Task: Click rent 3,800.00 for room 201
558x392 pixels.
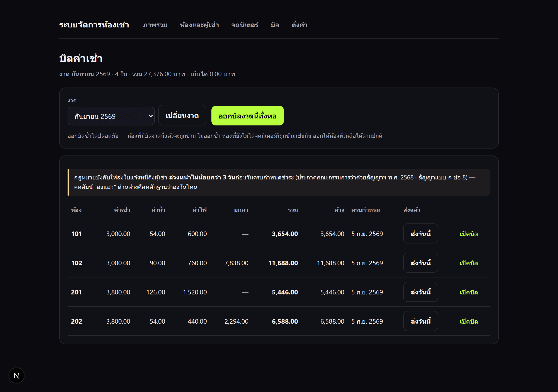Action: 118,292
